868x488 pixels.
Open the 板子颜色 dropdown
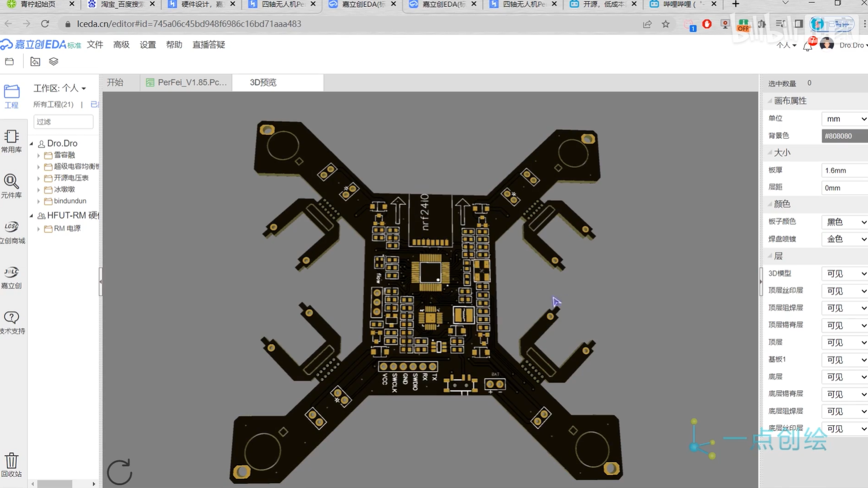[x=844, y=222]
